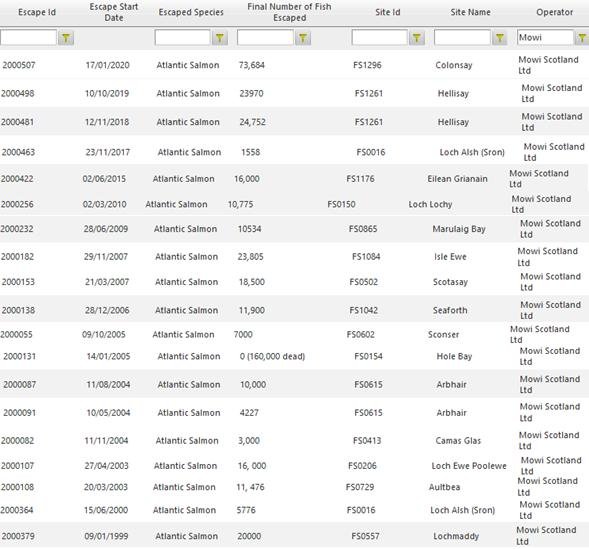This screenshot has height=549, width=589.
Task: Sort by the Operator column header
Action: click(x=554, y=12)
